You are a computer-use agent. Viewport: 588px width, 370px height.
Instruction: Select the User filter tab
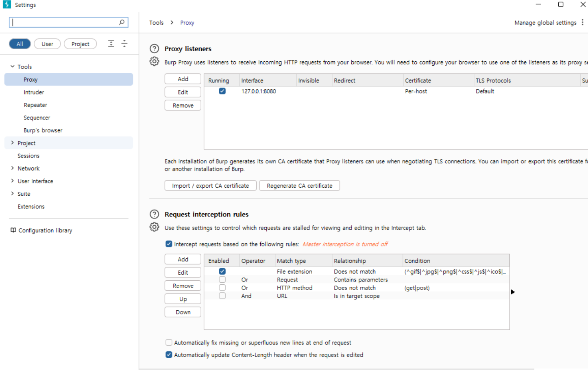coord(47,44)
